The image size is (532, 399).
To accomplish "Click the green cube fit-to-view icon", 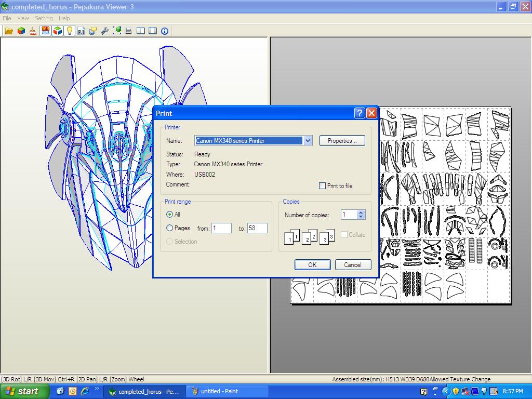I will point(117,31).
